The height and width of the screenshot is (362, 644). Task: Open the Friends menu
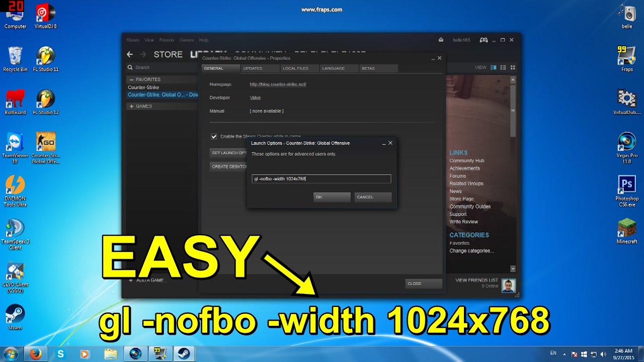coord(167,40)
